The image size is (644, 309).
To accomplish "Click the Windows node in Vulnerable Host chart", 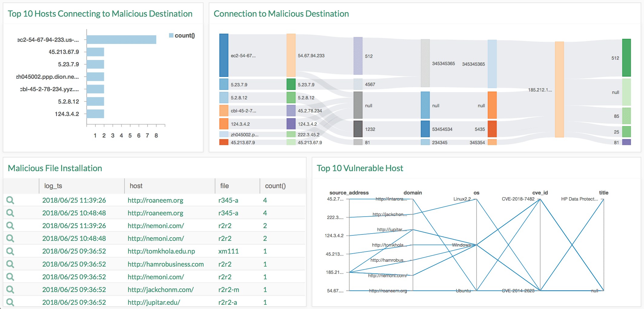I will coord(461,245).
